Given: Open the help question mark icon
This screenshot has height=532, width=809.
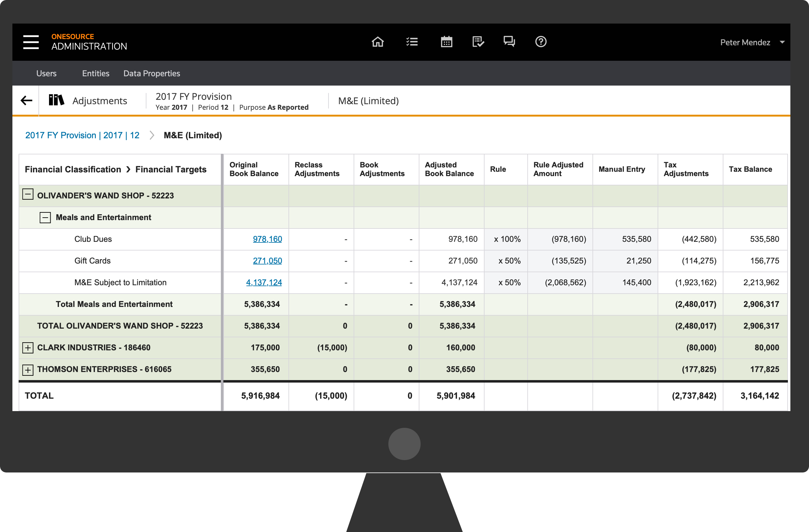Looking at the screenshot, I should (541, 42).
